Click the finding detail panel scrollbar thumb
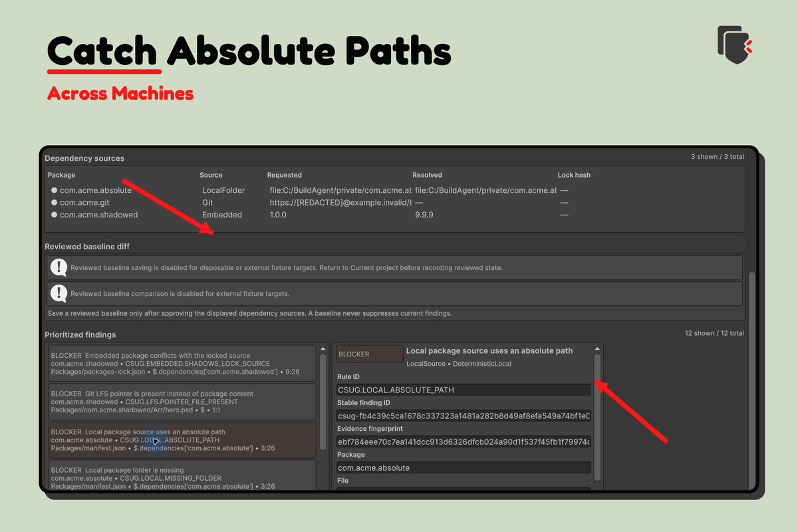The image size is (798, 532). pos(597,417)
